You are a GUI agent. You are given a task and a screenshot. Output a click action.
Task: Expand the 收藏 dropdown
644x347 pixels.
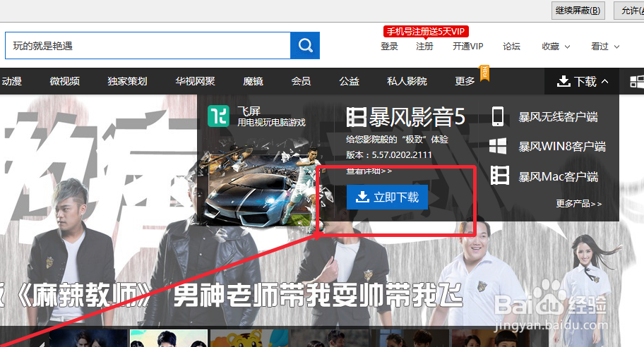point(556,47)
